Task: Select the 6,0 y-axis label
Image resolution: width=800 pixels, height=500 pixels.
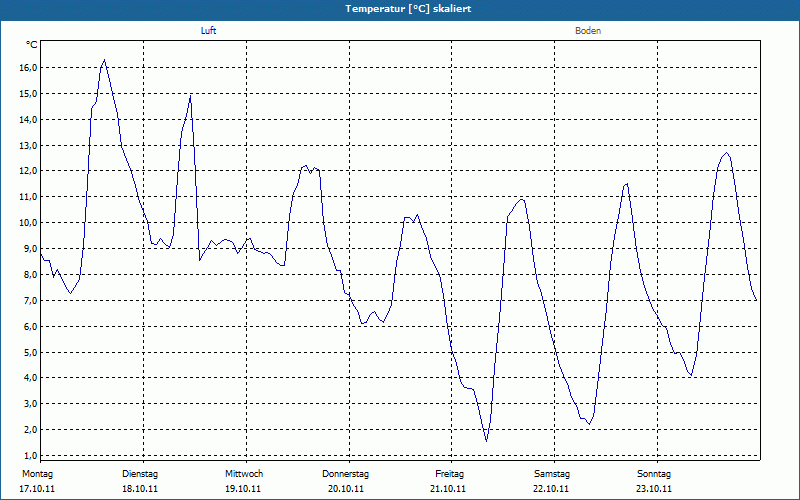Action: click(x=31, y=327)
